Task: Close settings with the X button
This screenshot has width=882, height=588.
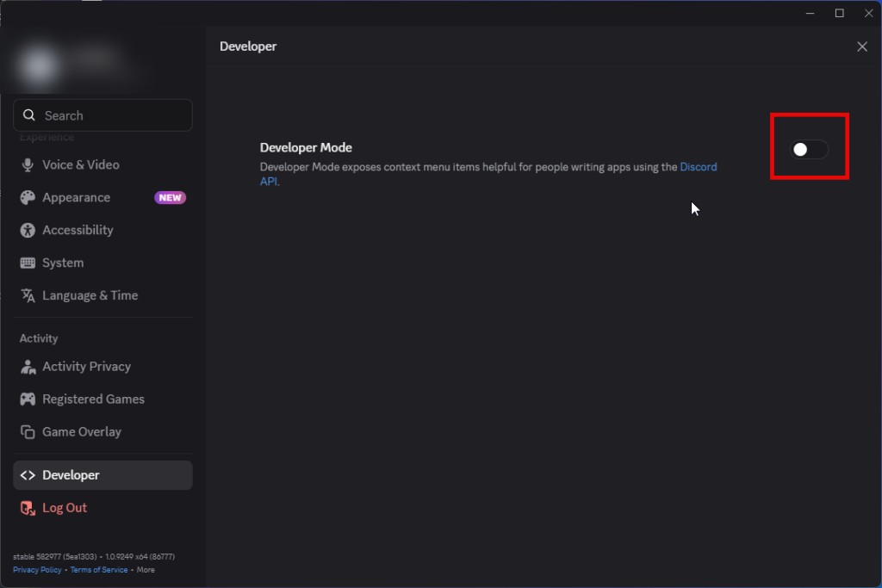Action: pos(861,46)
